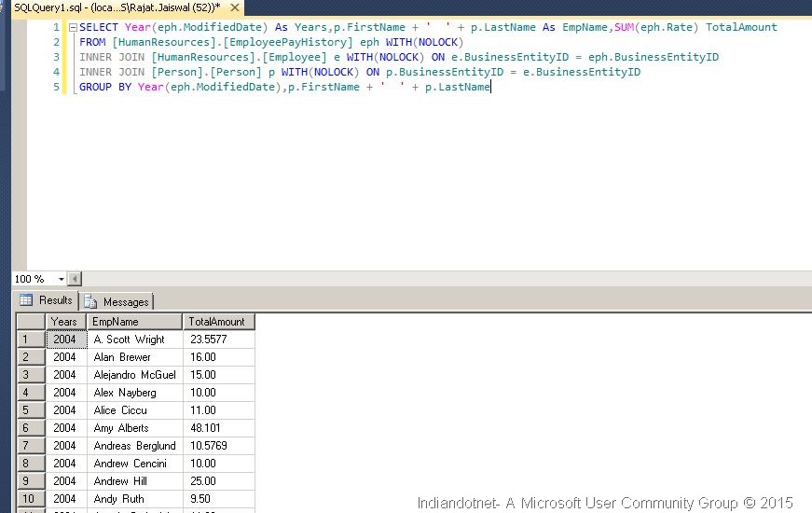The height and width of the screenshot is (513, 812).
Task: Switch to the Messages tab
Action: (x=118, y=301)
